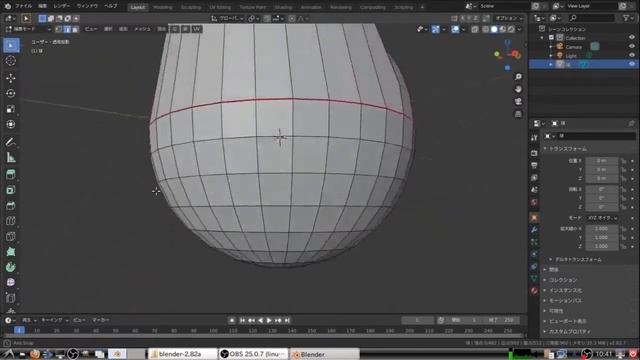
Task: Select the Measure ruler tool
Action: pos(11,158)
